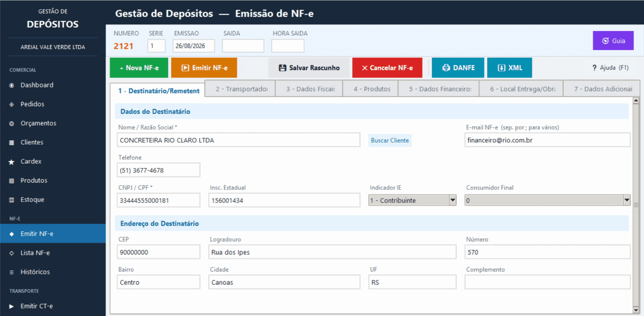Screen dimensions: 644x316
Task: Click the printer icon on DANFE button
Action: tap(446, 68)
